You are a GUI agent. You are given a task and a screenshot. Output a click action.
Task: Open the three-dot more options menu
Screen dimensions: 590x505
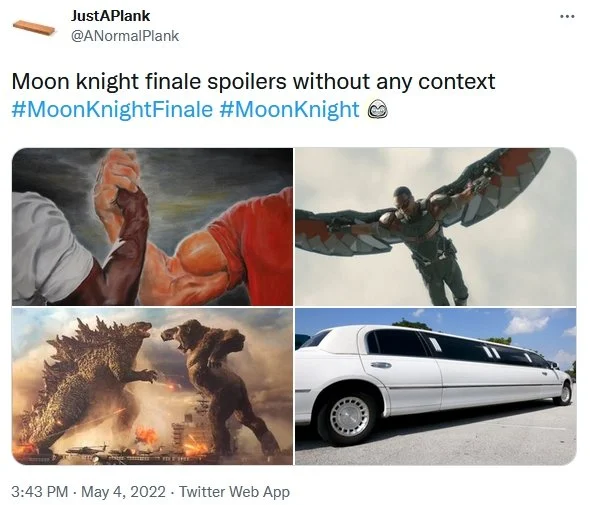567,16
